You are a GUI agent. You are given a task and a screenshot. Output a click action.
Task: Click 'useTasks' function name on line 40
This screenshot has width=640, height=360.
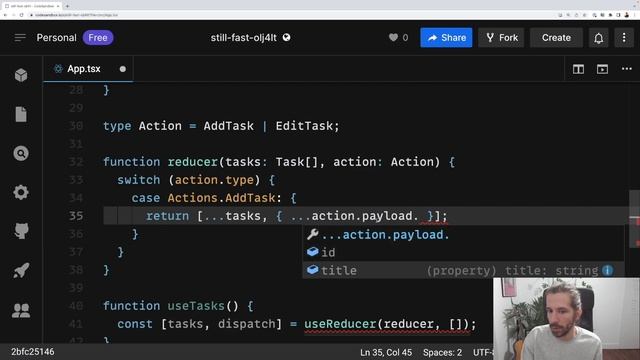(196, 306)
